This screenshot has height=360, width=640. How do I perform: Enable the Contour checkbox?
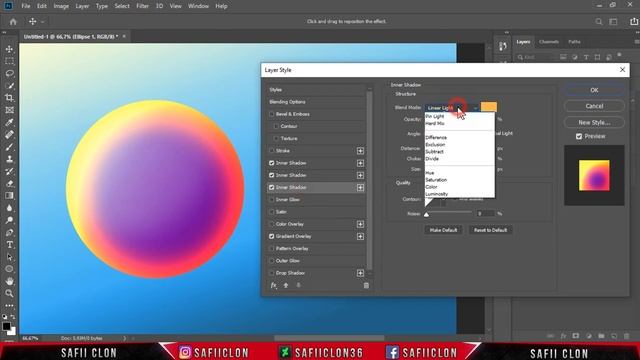coord(276,127)
